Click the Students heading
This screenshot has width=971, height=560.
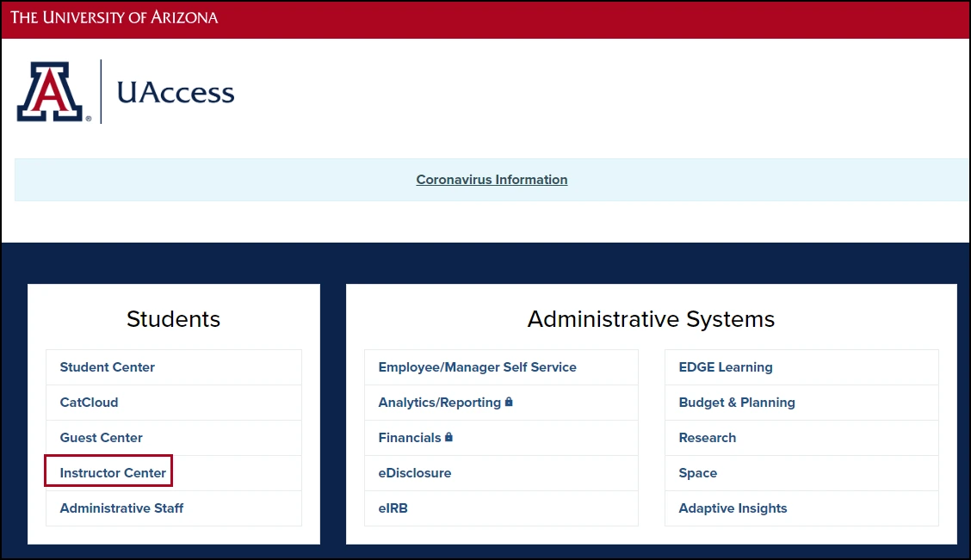[x=173, y=319]
